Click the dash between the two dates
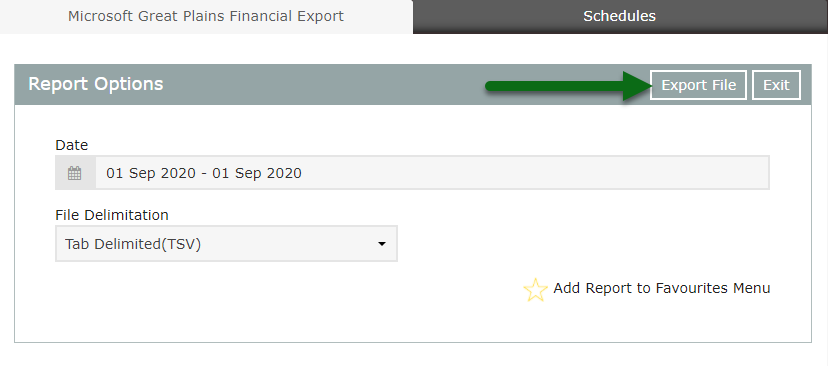Viewport: 828px width, 366px height. pos(204,174)
